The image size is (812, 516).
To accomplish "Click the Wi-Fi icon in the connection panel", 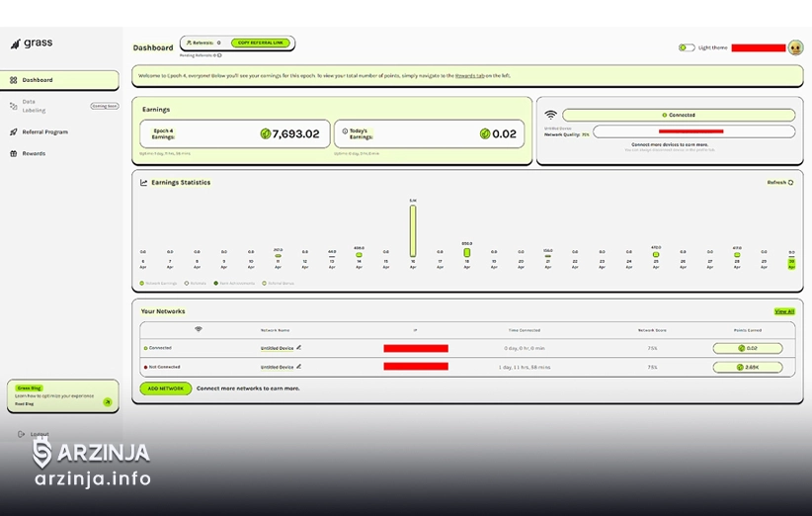I will tap(550, 116).
